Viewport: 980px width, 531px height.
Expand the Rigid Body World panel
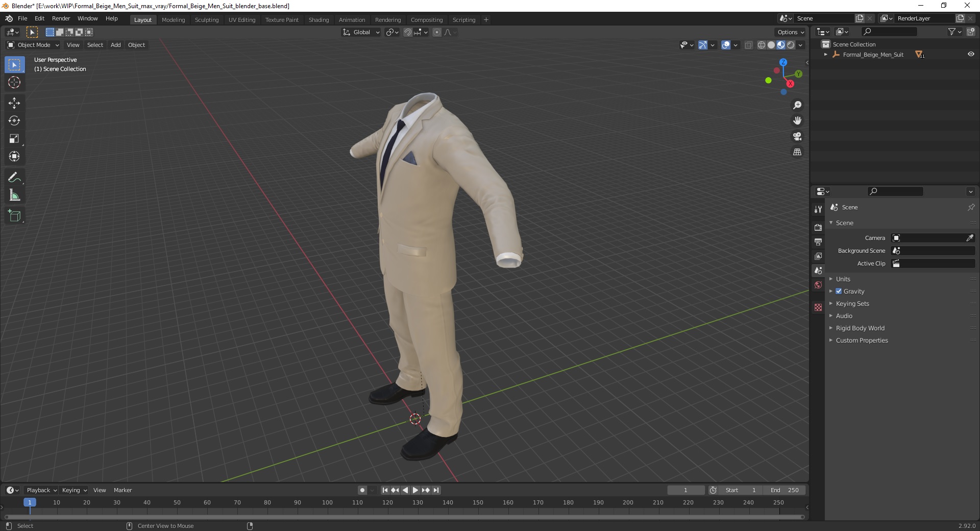point(860,328)
